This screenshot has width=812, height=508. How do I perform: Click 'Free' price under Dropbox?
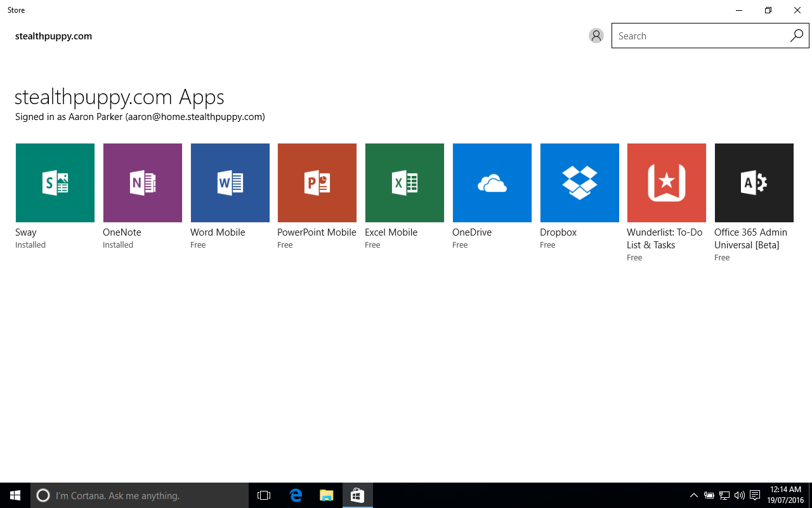[x=547, y=245]
